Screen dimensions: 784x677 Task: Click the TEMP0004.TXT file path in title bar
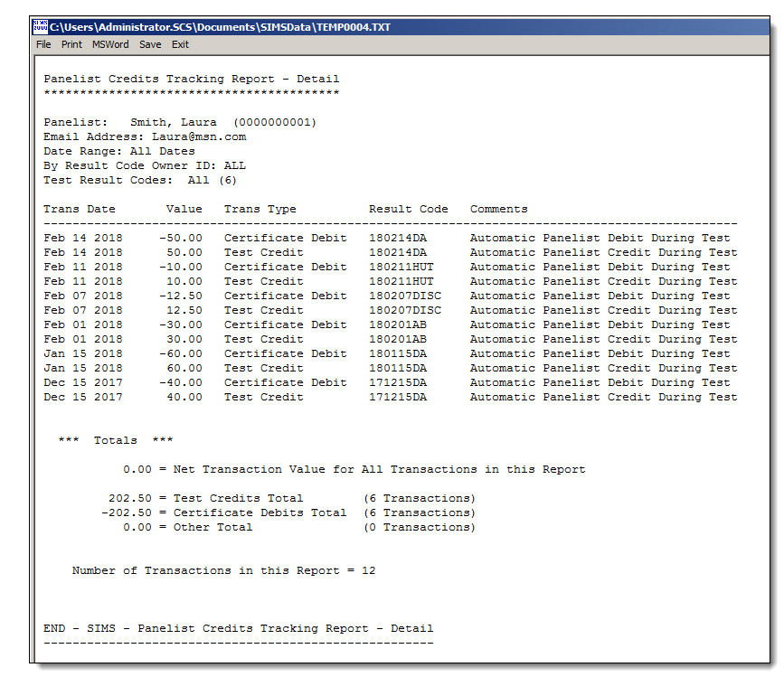(x=220, y=27)
